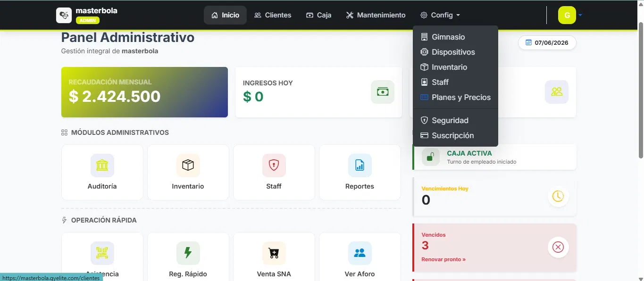
Task: Open the Reportes module icon
Action: [360, 165]
